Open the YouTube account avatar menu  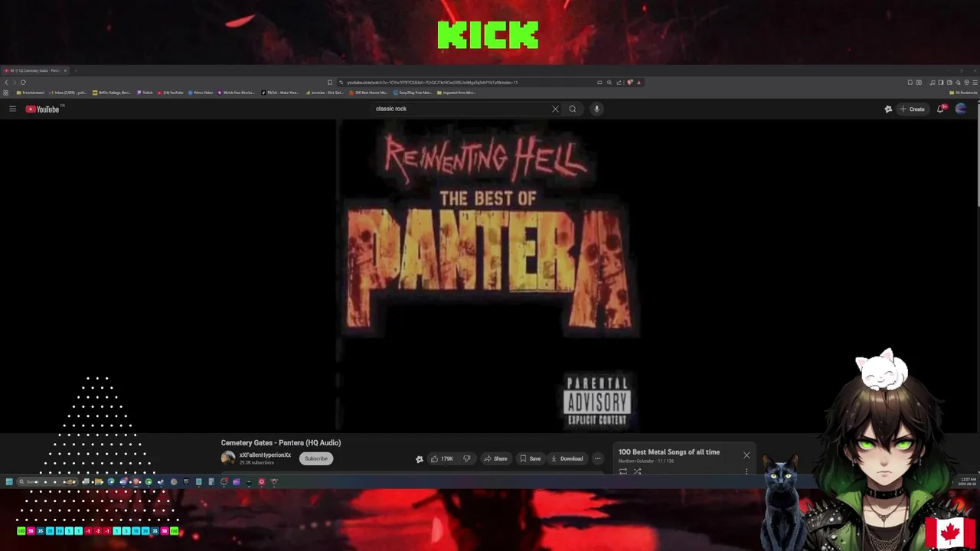coord(961,109)
